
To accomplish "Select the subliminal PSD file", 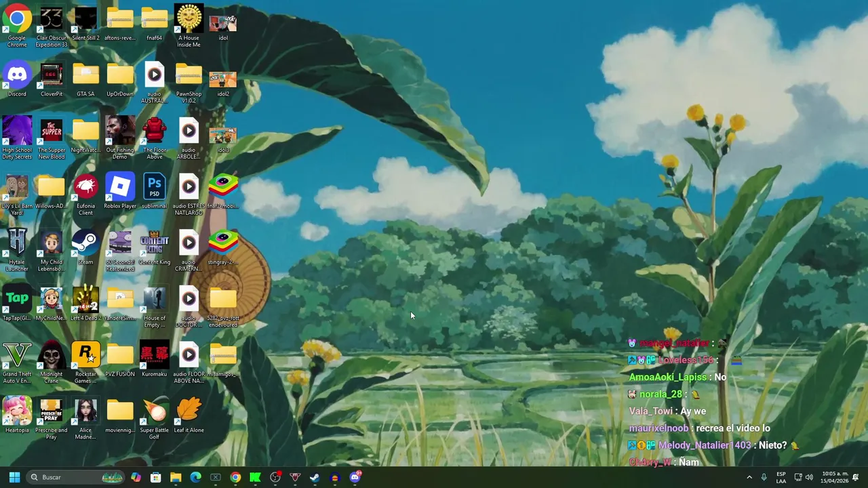I will coord(155,191).
